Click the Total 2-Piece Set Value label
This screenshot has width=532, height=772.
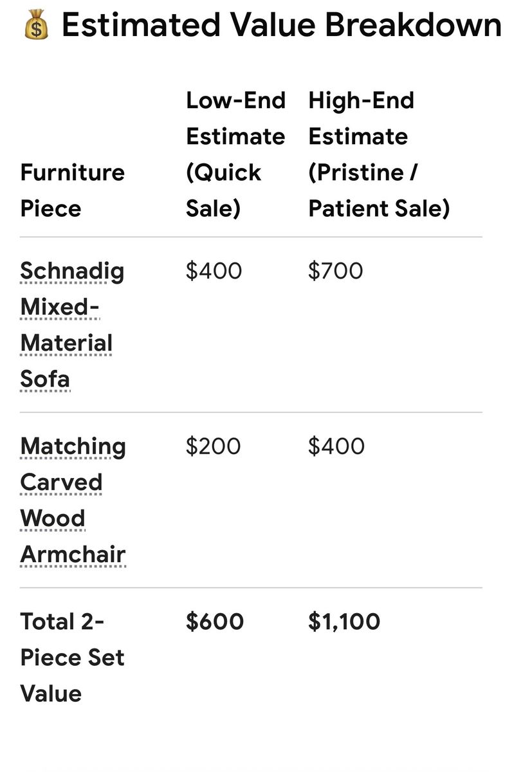tap(72, 657)
